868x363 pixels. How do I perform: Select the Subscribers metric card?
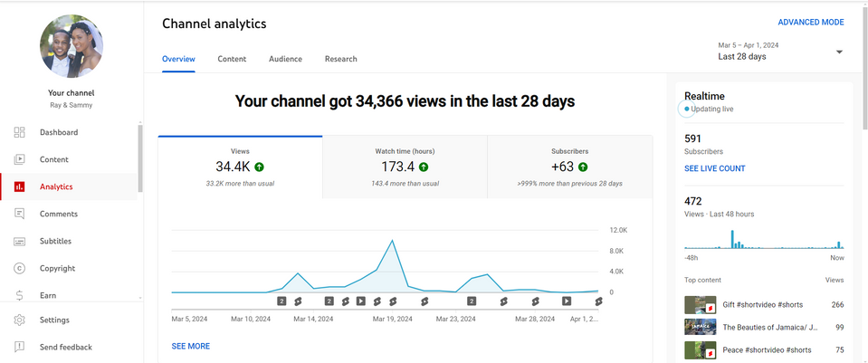[569, 167]
